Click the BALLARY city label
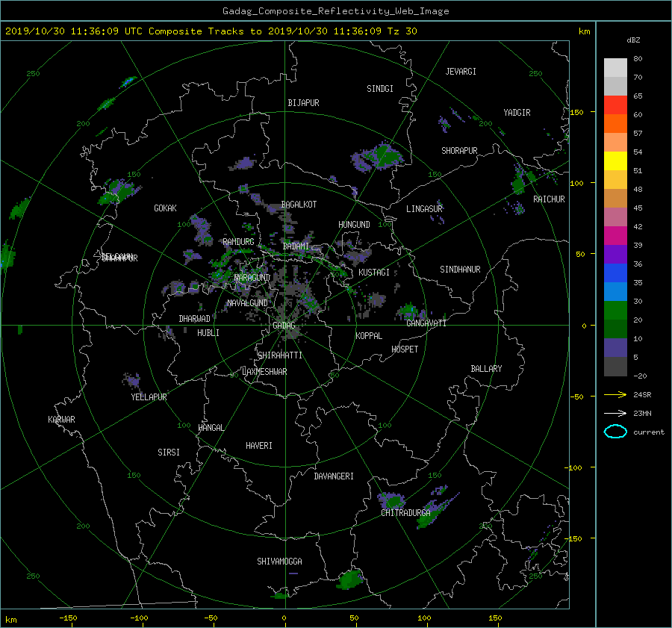Image resolution: width=672 pixels, height=628 pixels. (x=486, y=369)
